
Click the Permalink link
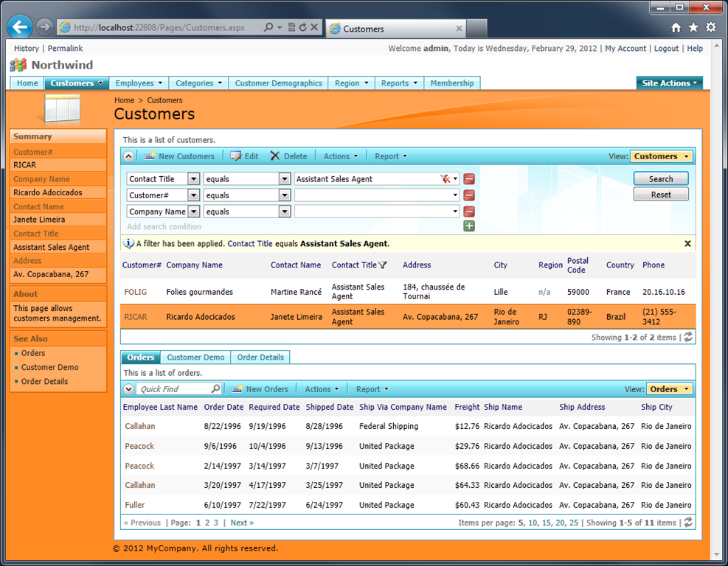point(65,48)
